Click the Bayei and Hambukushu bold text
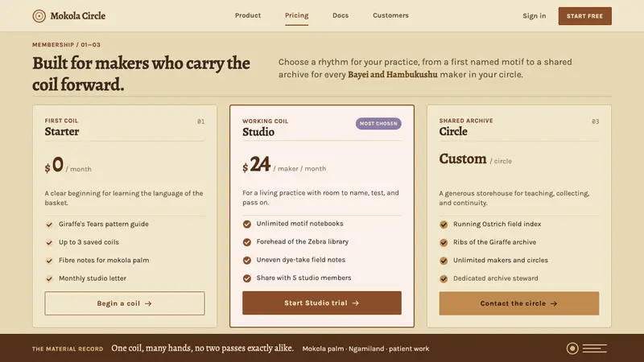This screenshot has height=362, width=644. [x=392, y=75]
